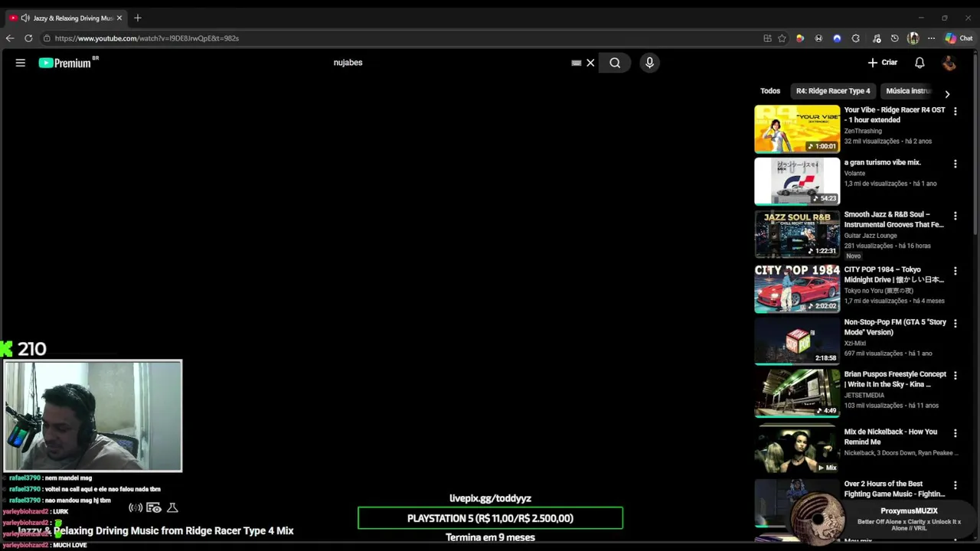Open Your Vibe - Ridge Racer R4 OST title

click(894, 115)
